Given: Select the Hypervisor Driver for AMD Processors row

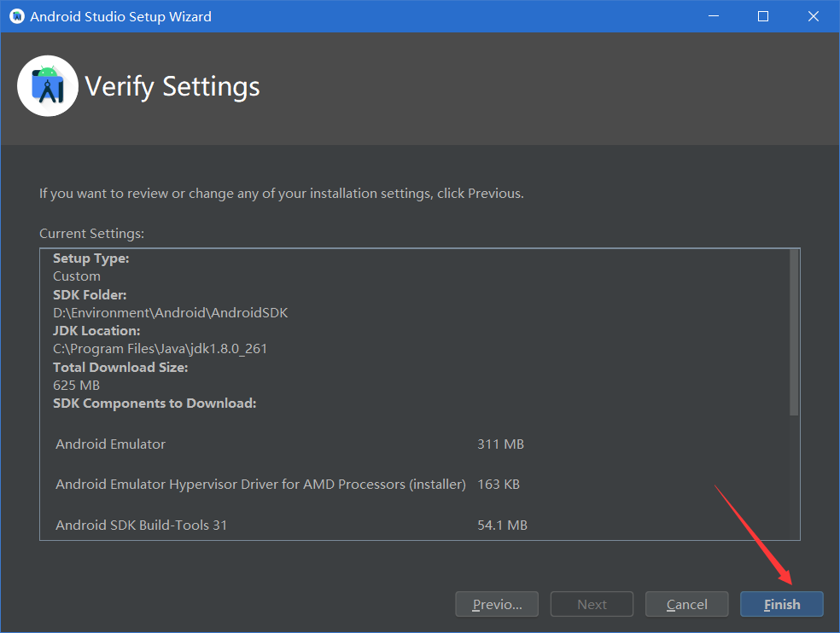Looking at the screenshot, I should pyautogui.click(x=288, y=484).
